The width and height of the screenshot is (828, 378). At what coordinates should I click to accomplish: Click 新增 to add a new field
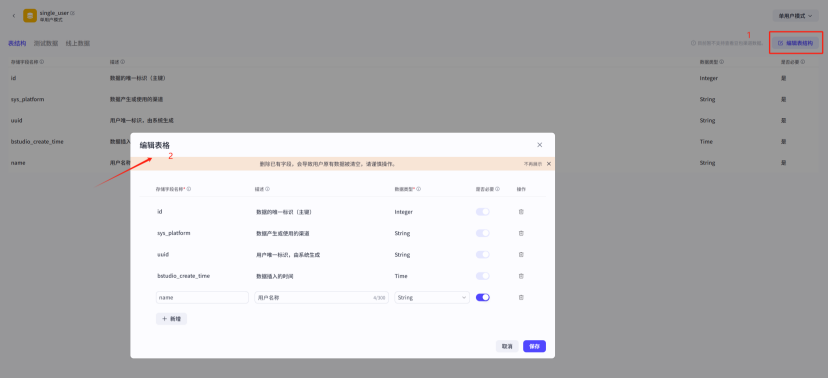[x=171, y=319]
